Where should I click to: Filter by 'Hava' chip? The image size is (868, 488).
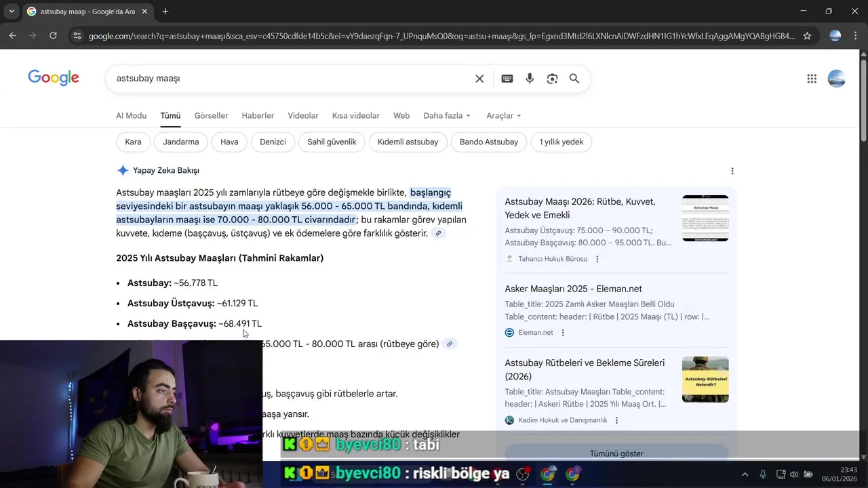point(229,142)
